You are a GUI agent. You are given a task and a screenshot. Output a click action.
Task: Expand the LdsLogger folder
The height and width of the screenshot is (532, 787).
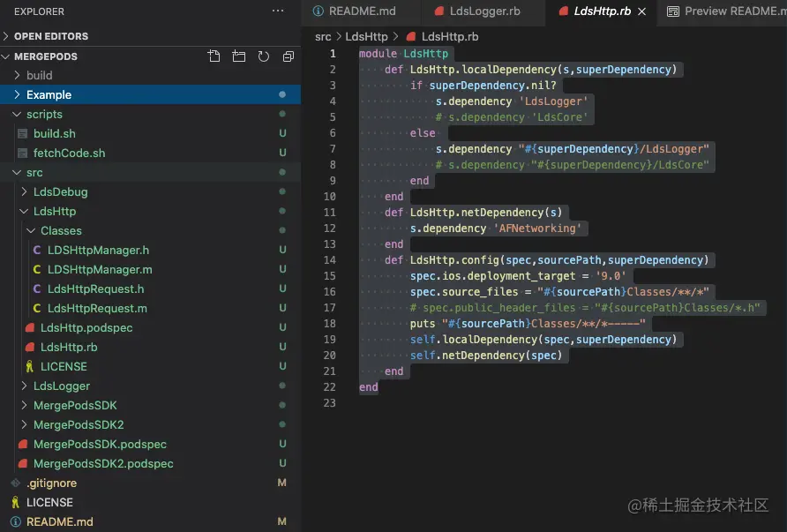pos(24,386)
